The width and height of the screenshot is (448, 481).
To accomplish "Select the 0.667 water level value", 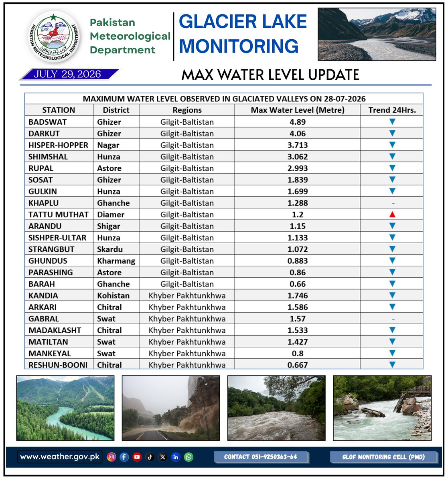I will tap(298, 365).
